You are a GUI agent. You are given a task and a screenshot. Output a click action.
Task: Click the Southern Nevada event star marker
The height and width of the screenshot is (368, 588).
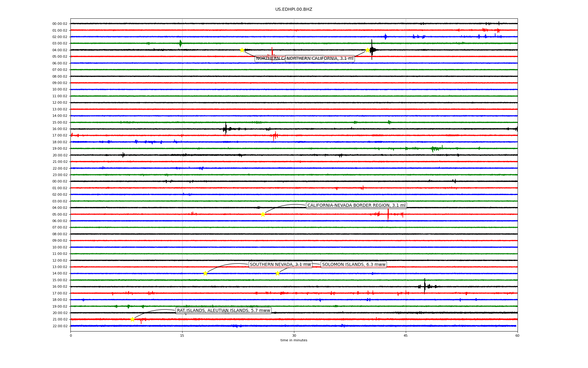pos(205,273)
